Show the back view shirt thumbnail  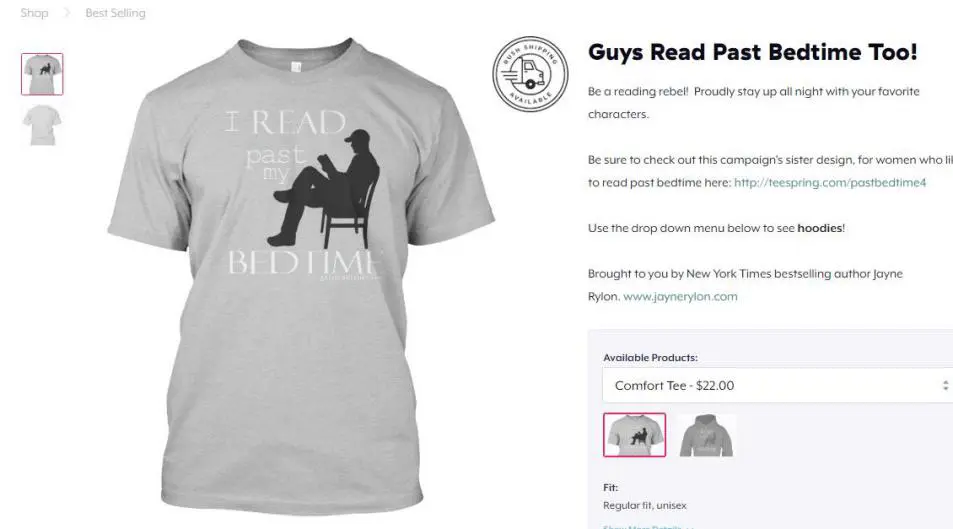click(x=42, y=125)
